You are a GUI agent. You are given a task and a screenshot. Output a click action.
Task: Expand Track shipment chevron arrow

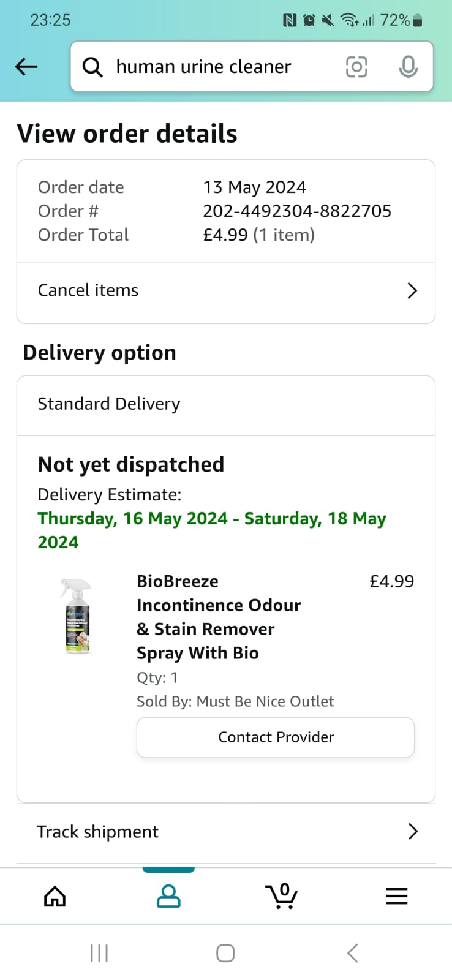[413, 831]
